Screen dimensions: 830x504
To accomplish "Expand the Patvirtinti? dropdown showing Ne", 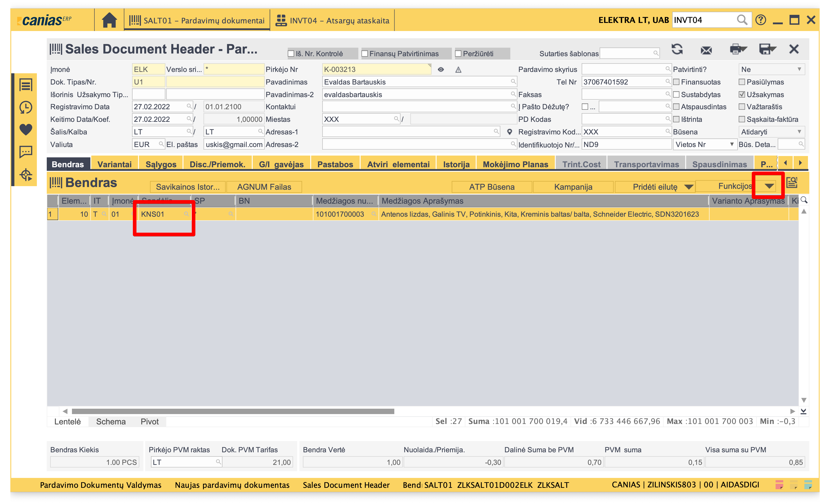I will [771, 69].
